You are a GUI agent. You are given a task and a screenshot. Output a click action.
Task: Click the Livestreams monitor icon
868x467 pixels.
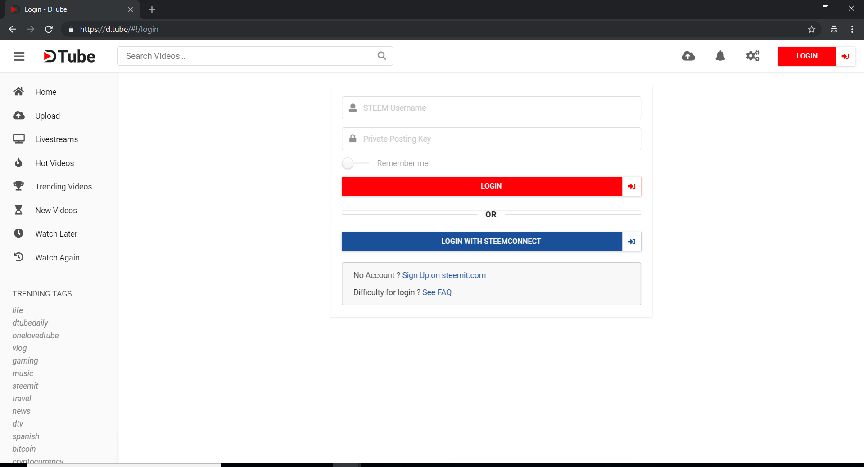click(x=18, y=139)
